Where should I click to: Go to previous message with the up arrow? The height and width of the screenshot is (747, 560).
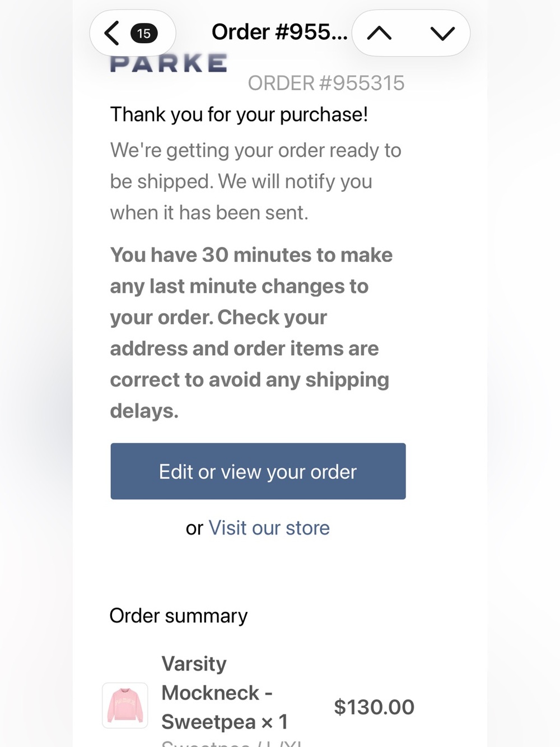click(379, 34)
